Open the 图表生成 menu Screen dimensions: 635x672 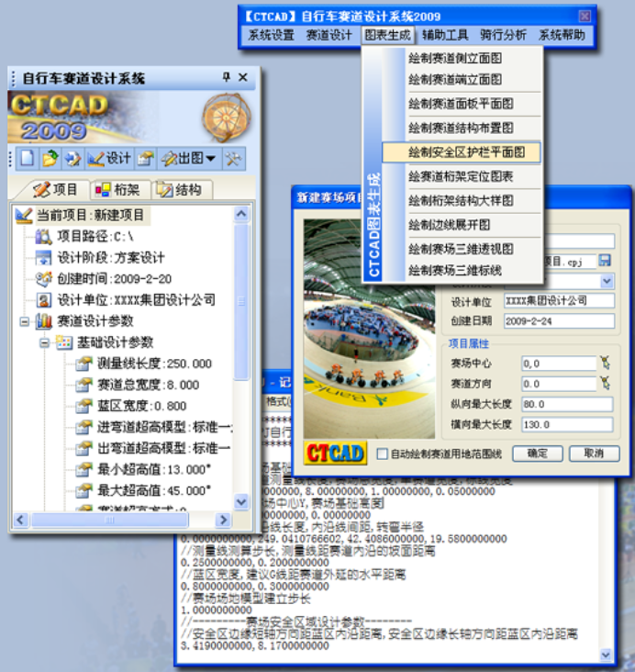click(x=387, y=35)
